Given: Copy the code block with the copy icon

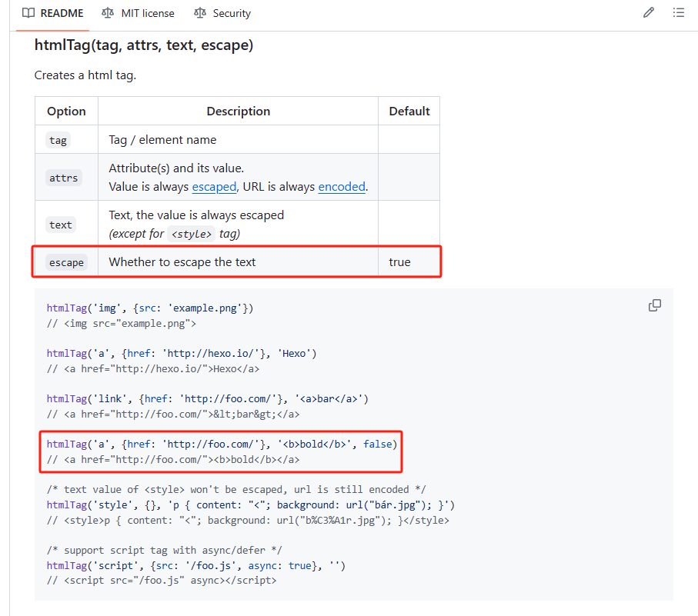Looking at the screenshot, I should click(x=655, y=305).
